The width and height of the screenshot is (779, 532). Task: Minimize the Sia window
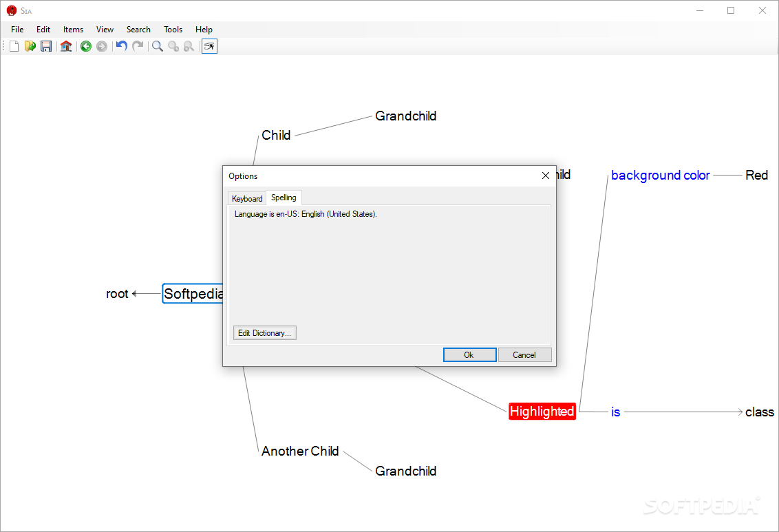[700, 10]
